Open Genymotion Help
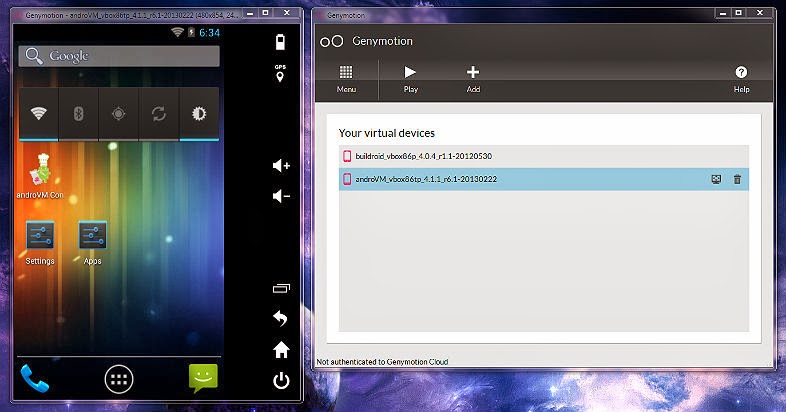Image resolution: width=786 pixels, height=412 pixels. [x=741, y=79]
